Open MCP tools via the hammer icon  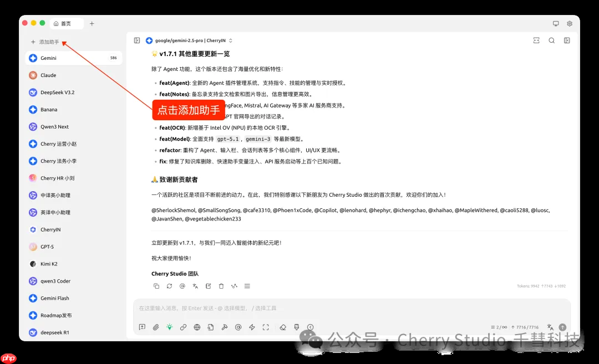tap(225, 327)
